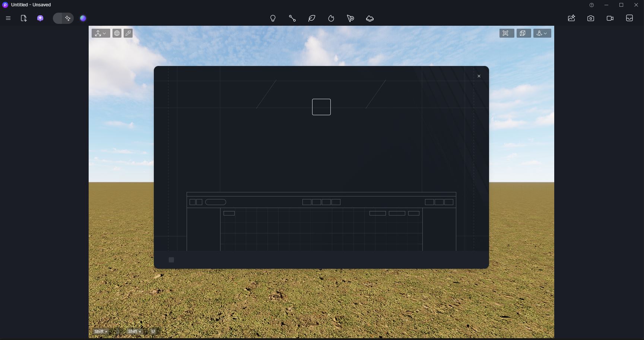Select the eraser tool in top toolbar
The image size is (644, 340).
point(370,18)
